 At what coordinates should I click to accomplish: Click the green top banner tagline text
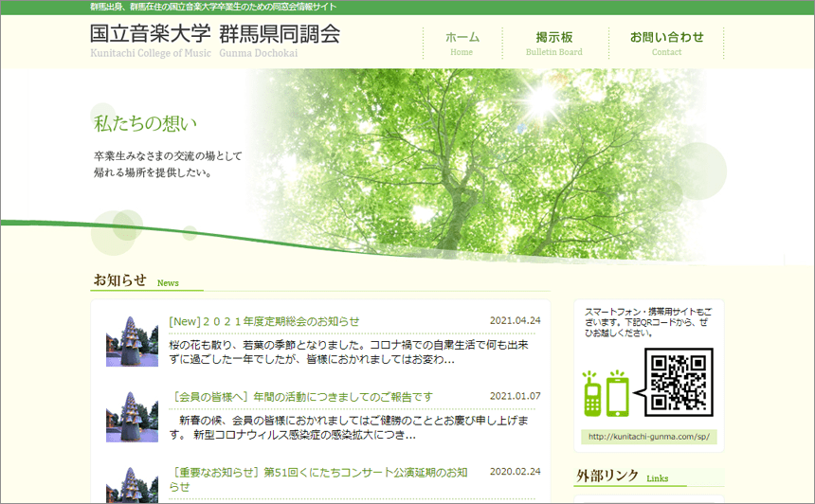(213, 7)
